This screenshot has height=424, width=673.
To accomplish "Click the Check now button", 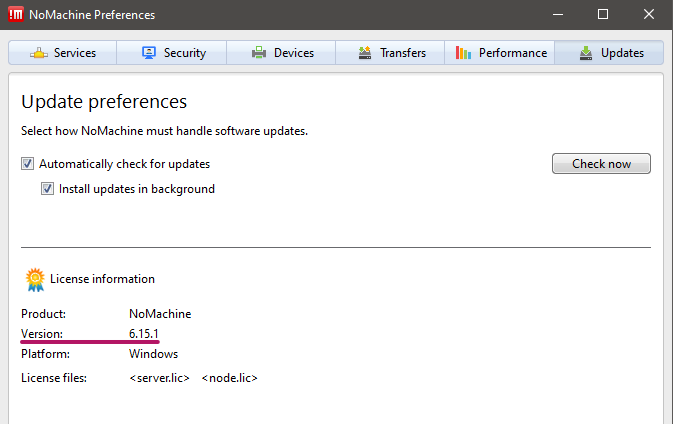I will [x=601, y=164].
